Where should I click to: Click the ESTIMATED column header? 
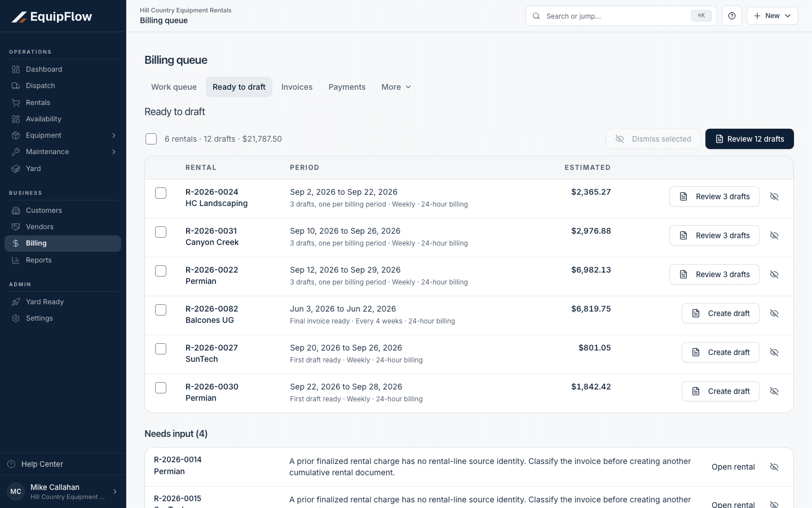(588, 168)
